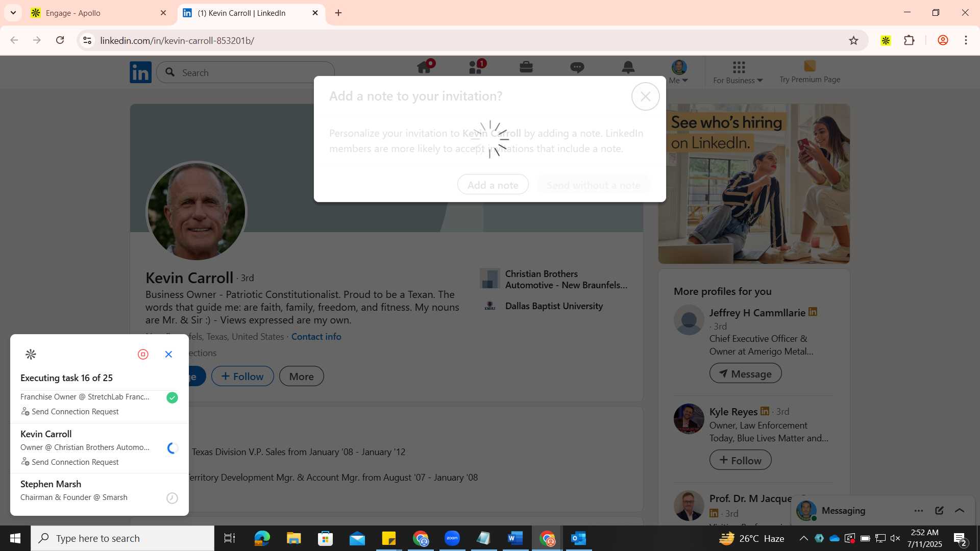Open the tab search dropdown
The width and height of the screenshot is (980, 551).
13,13
